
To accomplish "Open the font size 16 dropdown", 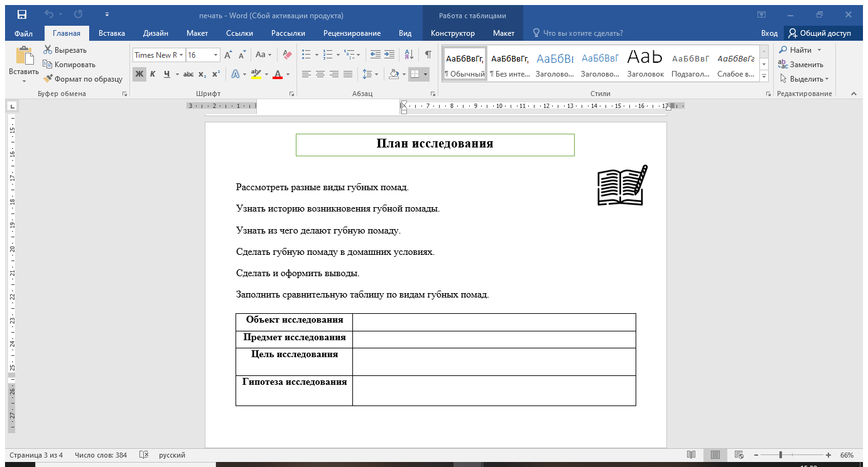I will click(216, 55).
